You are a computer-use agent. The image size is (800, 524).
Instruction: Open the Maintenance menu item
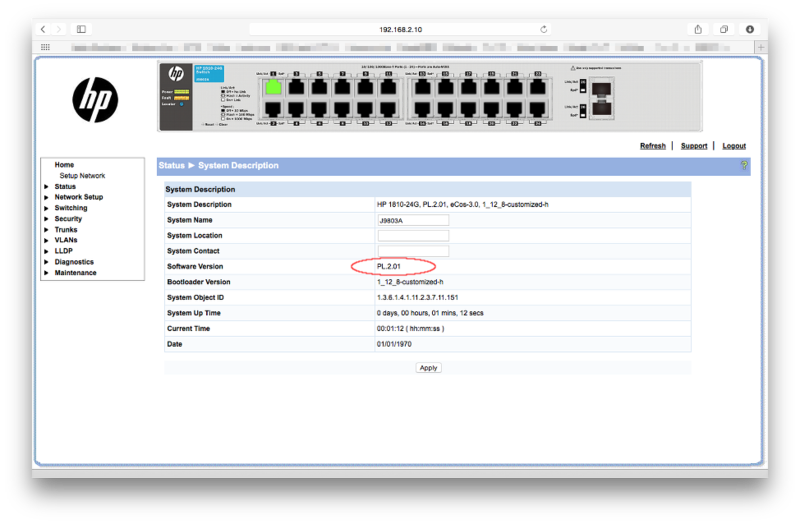[x=76, y=273]
